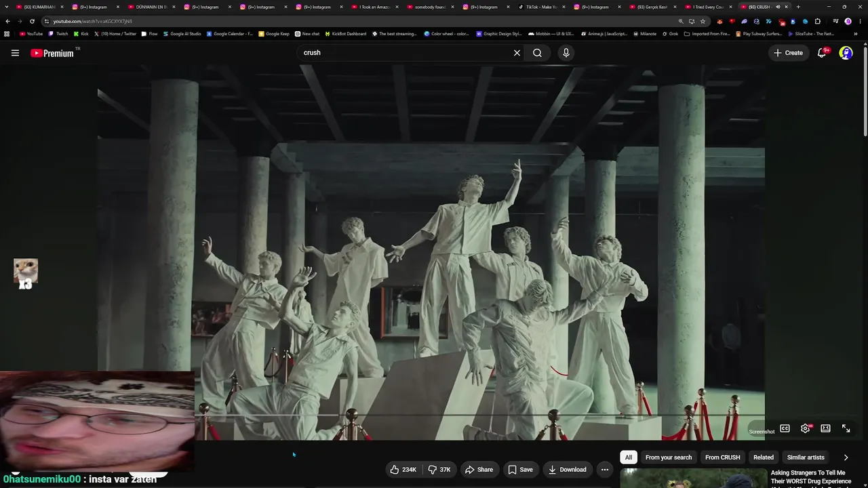Viewport: 868px width, 488px height.
Task: Filter by From CRUSH chip
Action: pos(723,457)
